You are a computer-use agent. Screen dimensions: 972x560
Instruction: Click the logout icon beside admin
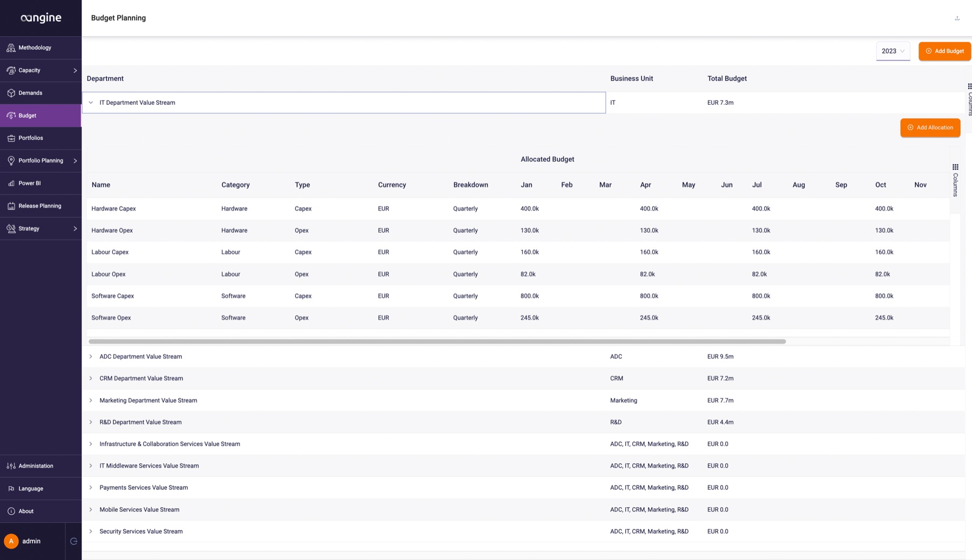tap(74, 541)
